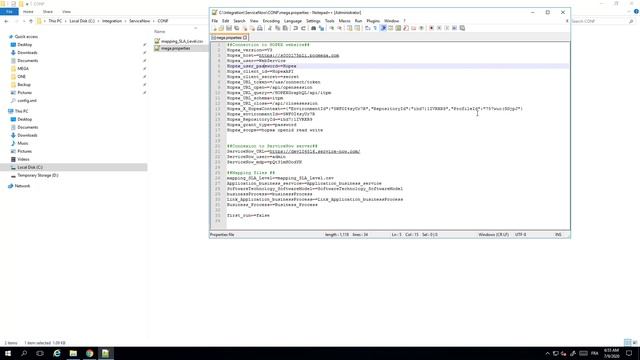Select Music under This PC
The height and width of the screenshot is (360, 640).
pos(23,143)
